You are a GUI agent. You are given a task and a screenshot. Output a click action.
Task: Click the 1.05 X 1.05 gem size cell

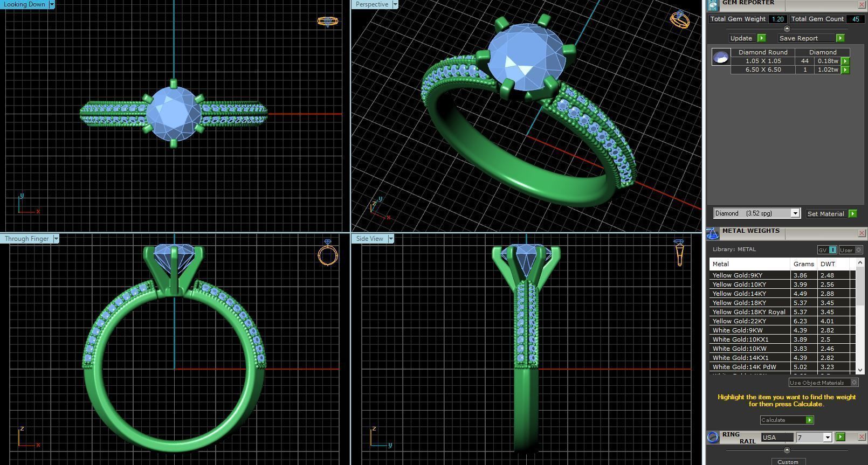point(763,61)
